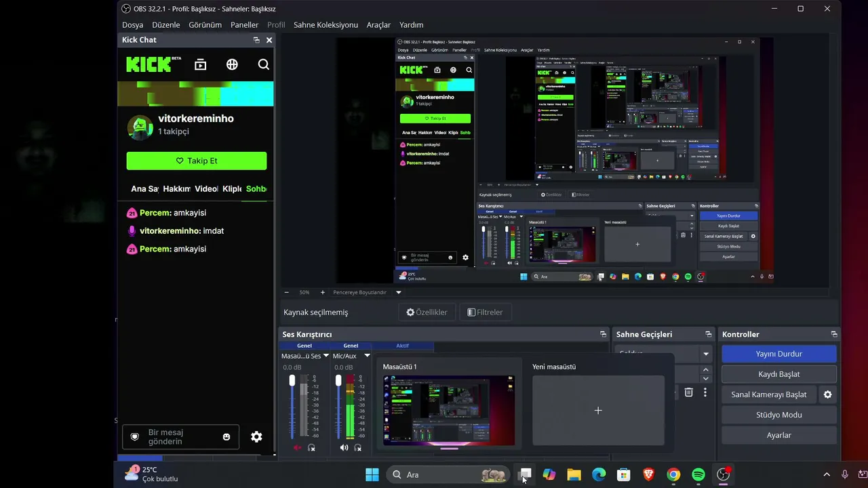Show hidden system tray icons
Image resolution: width=868 pixels, height=488 pixels.
click(x=826, y=474)
